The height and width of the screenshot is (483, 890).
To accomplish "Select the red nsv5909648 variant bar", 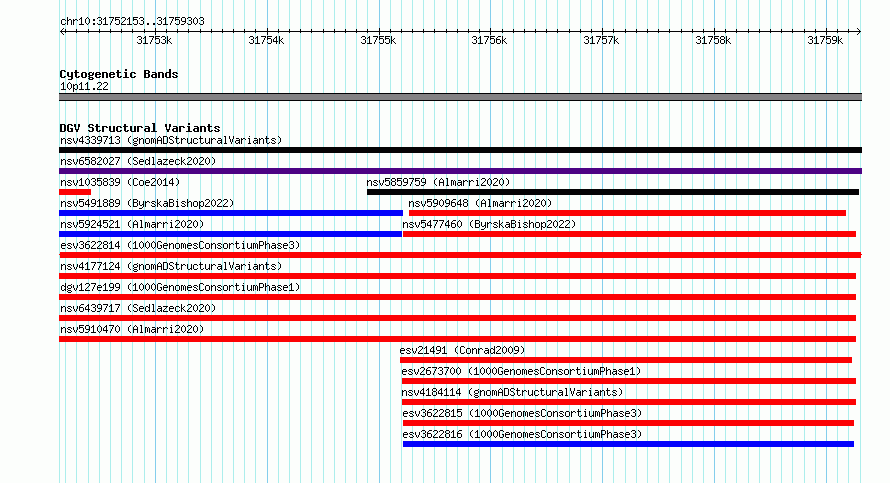I will click(627, 213).
